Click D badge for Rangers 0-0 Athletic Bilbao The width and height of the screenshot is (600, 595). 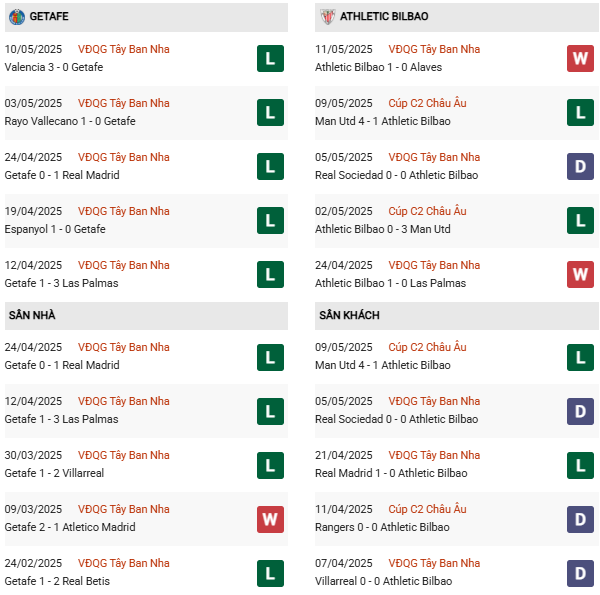(x=580, y=519)
